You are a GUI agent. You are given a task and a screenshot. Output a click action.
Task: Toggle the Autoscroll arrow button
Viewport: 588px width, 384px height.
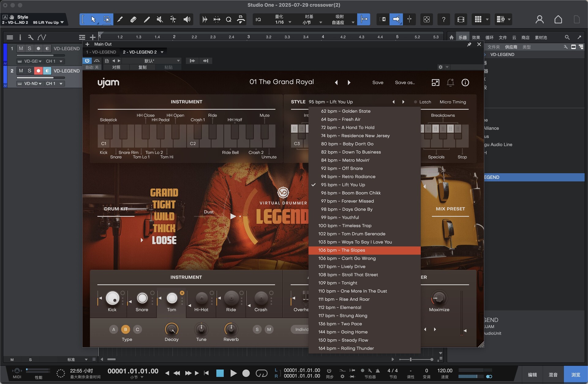tap(396, 19)
